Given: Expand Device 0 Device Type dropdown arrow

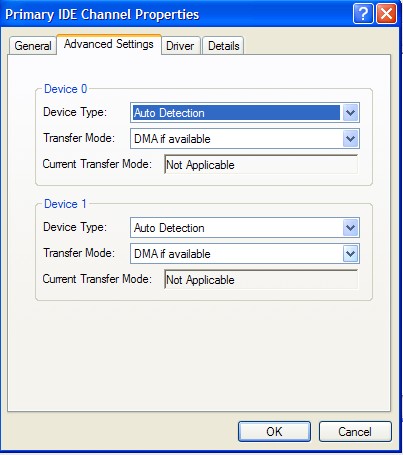Looking at the screenshot, I should click(350, 113).
